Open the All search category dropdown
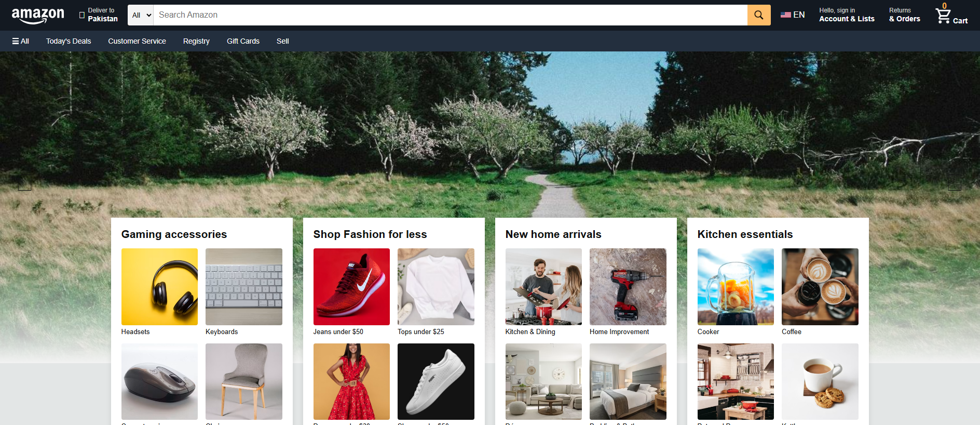Image resolution: width=980 pixels, height=425 pixels. 141,15
